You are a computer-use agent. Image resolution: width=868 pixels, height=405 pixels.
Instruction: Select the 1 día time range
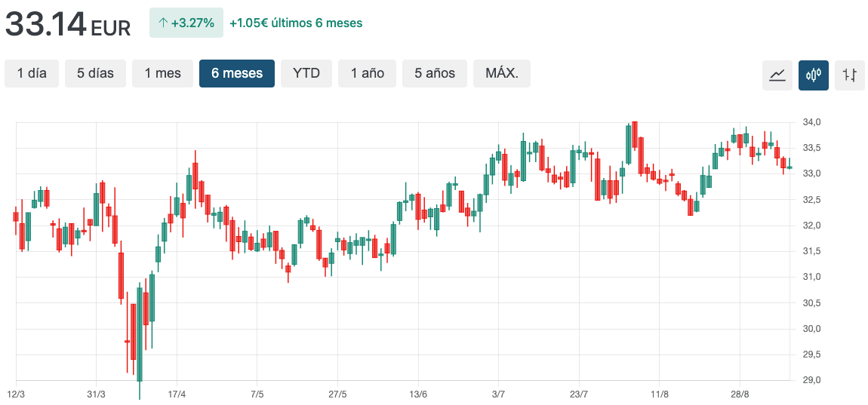coord(32,73)
